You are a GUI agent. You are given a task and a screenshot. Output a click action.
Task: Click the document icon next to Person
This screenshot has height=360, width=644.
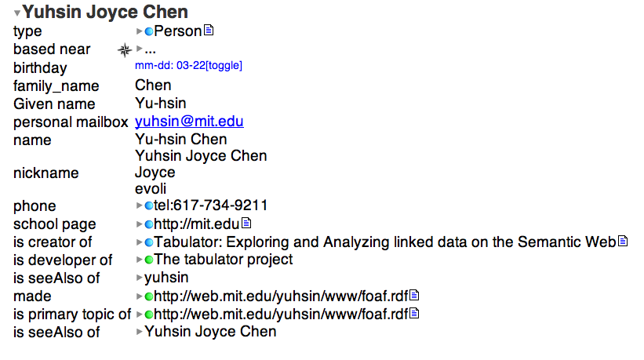(x=209, y=31)
